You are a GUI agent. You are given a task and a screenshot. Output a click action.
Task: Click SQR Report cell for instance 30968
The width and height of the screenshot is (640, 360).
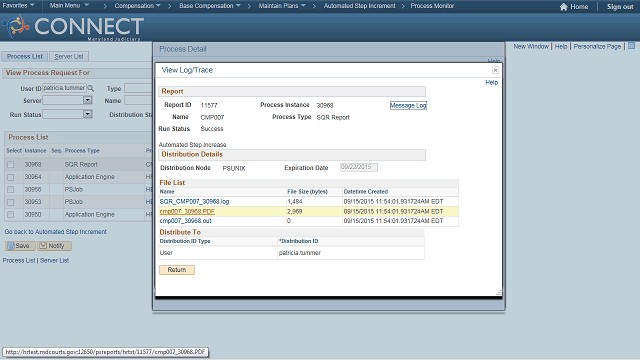pyautogui.click(x=81, y=164)
